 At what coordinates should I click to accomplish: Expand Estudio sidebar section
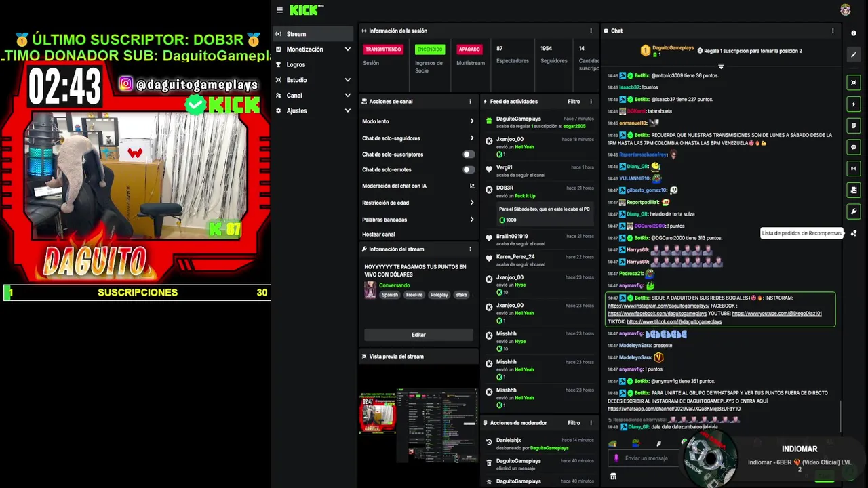(347, 80)
